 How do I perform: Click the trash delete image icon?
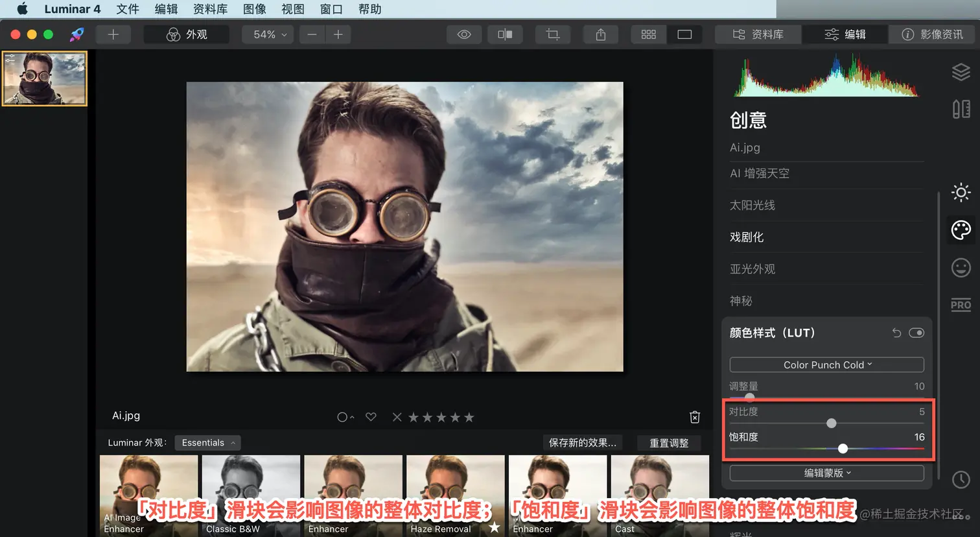tap(695, 417)
